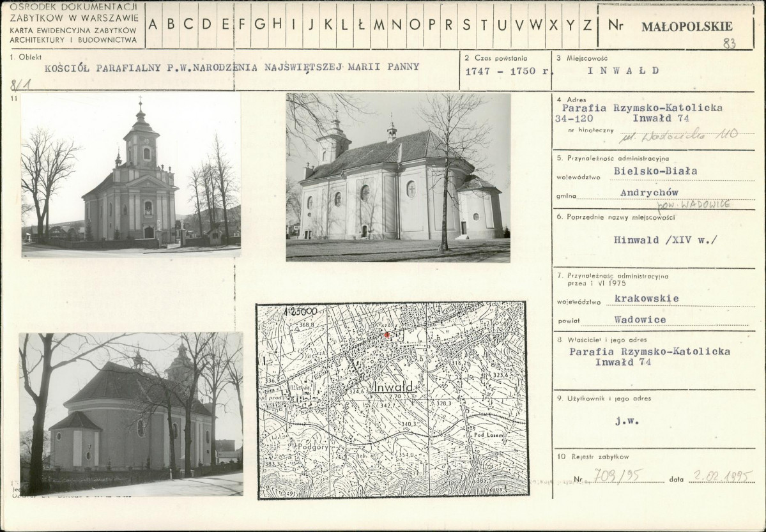This screenshot has height=532, width=766.
Task: Click the locality value 'I N W A Ł D'
Action: pos(624,70)
